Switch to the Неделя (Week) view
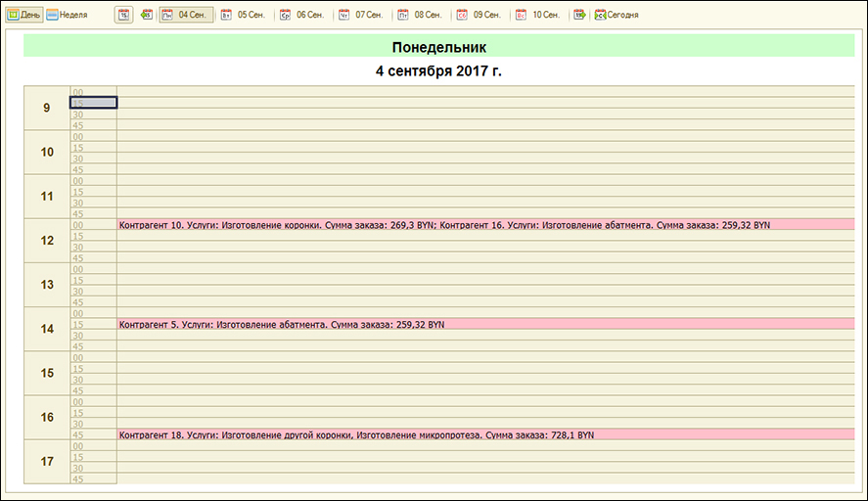 [67, 15]
